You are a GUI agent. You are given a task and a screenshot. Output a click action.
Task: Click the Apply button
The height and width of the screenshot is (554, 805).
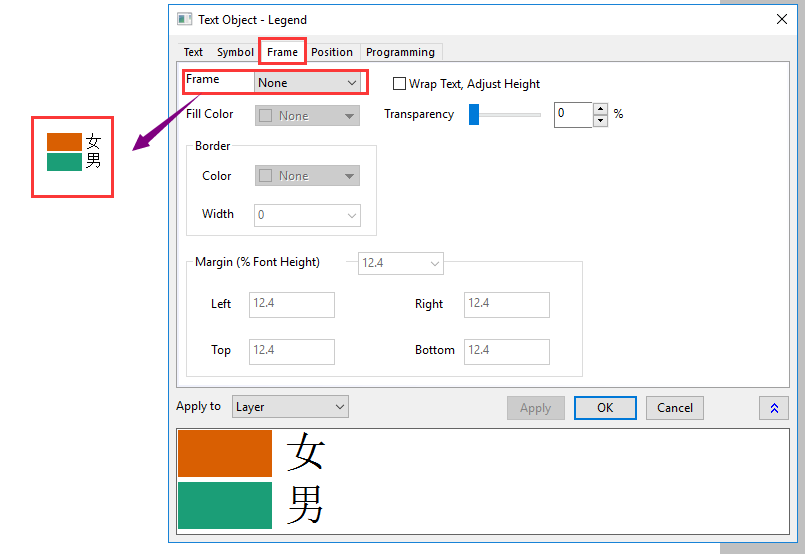(x=535, y=408)
